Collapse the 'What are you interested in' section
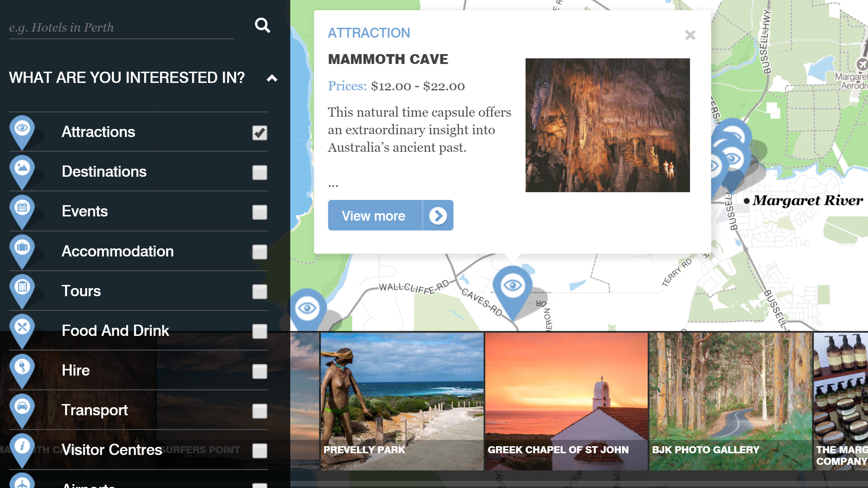This screenshot has height=488, width=868. point(272,78)
